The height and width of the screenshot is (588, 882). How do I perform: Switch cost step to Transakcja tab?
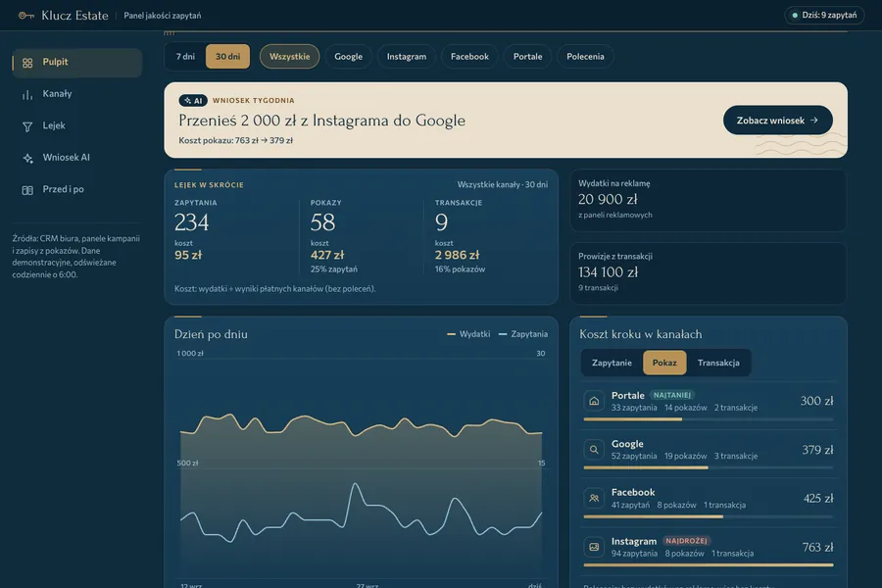pyautogui.click(x=718, y=363)
